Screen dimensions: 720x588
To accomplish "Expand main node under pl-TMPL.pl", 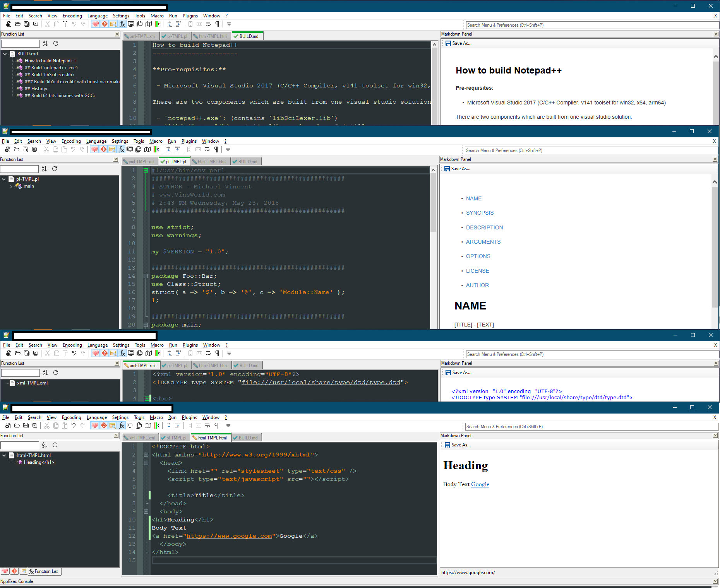I will pos(11,186).
